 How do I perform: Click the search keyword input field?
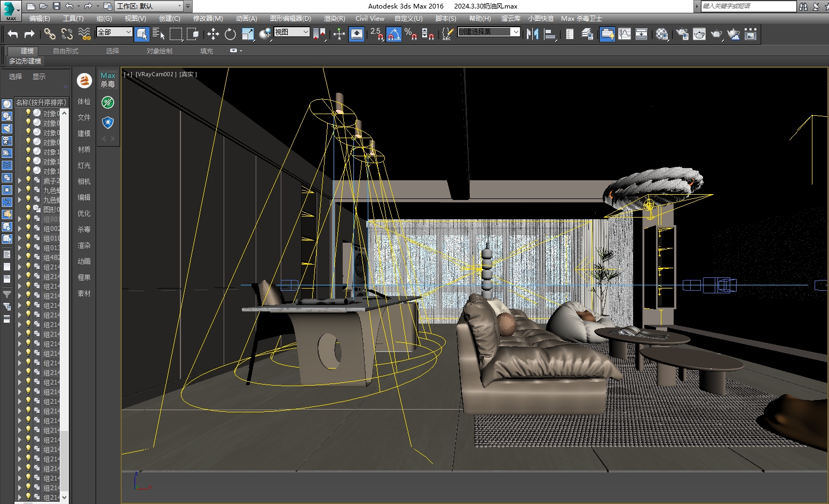click(748, 6)
